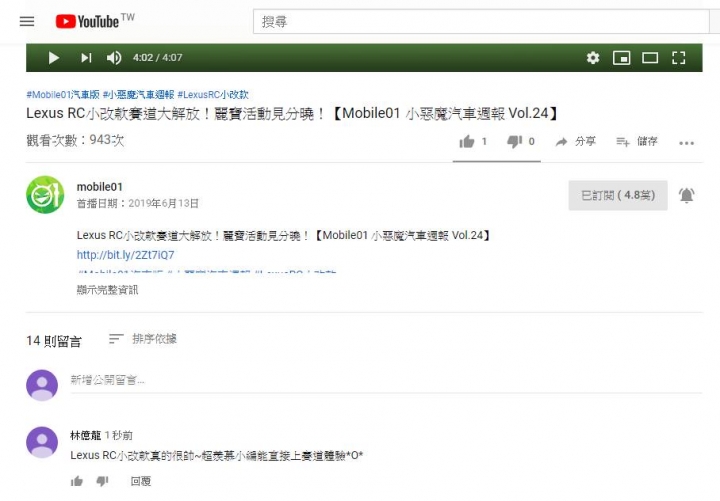This screenshot has height=501, width=720.
Task: Toggle theater mode view
Action: 650,58
